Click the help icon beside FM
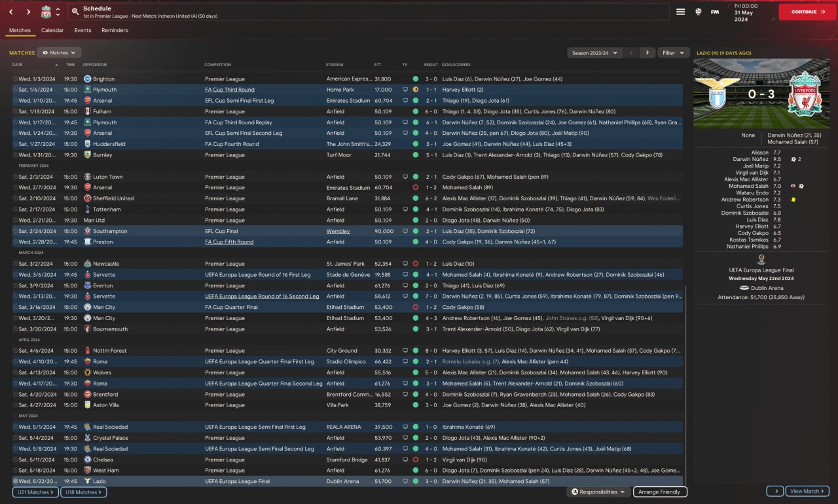Screen dimensions: 838x504 [x=699, y=12]
